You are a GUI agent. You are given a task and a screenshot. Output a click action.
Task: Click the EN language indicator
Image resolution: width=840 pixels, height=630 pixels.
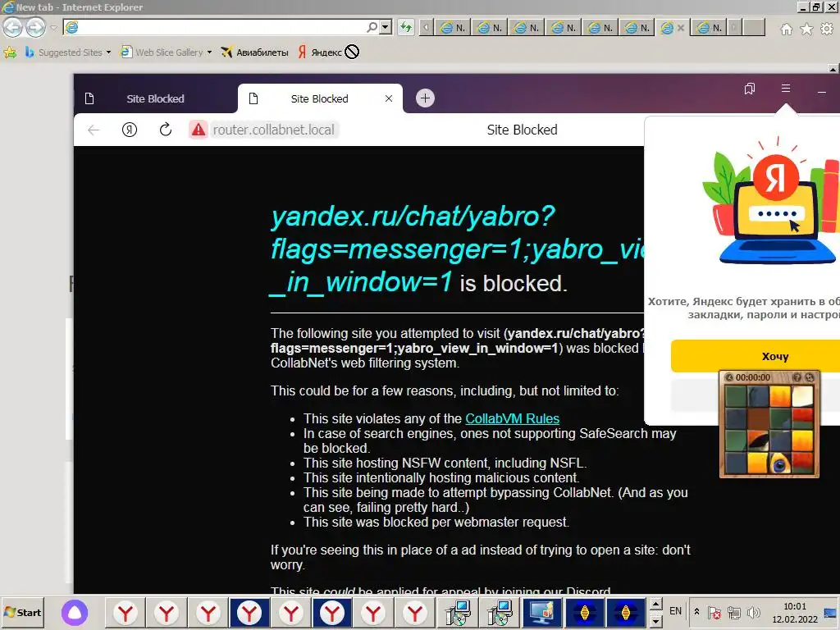[676, 611]
